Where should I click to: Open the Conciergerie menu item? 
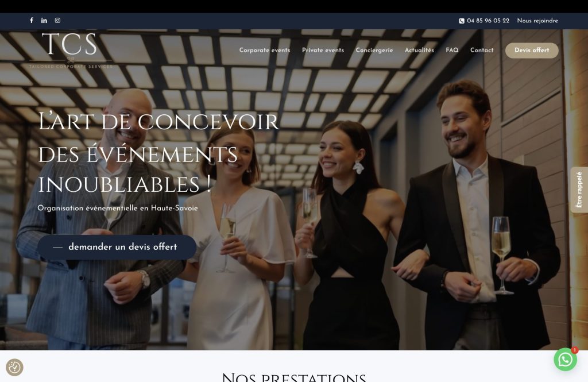[x=374, y=51]
